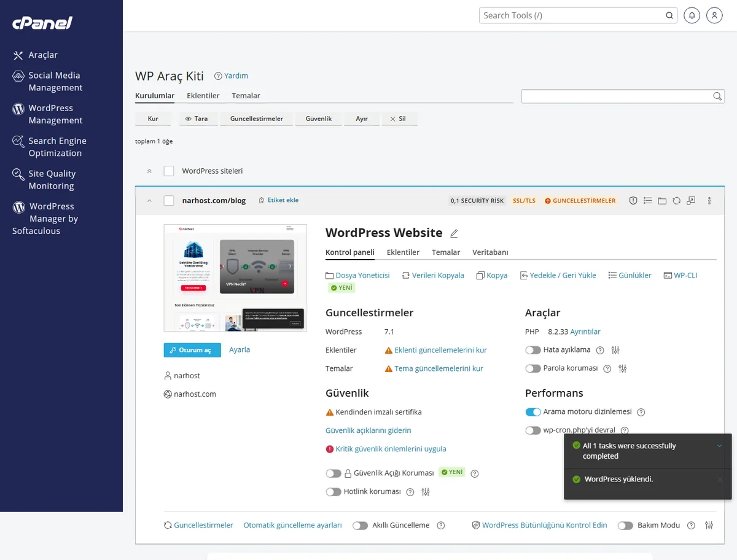Switch to Temalar top tab

pos(246,96)
